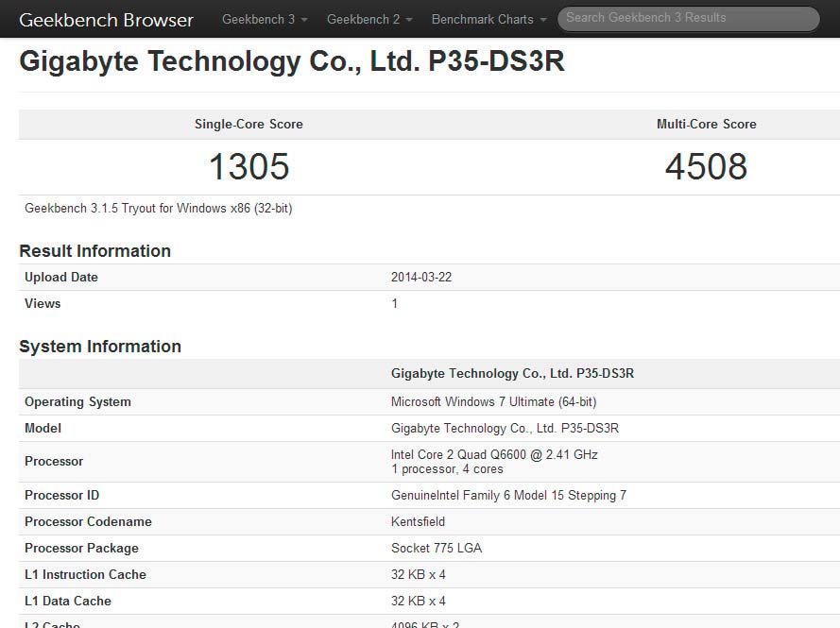Select Microsoft Windows 7 Ultimate (64-bit) value
The width and height of the screenshot is (840, 628).
tap(494, 402)
